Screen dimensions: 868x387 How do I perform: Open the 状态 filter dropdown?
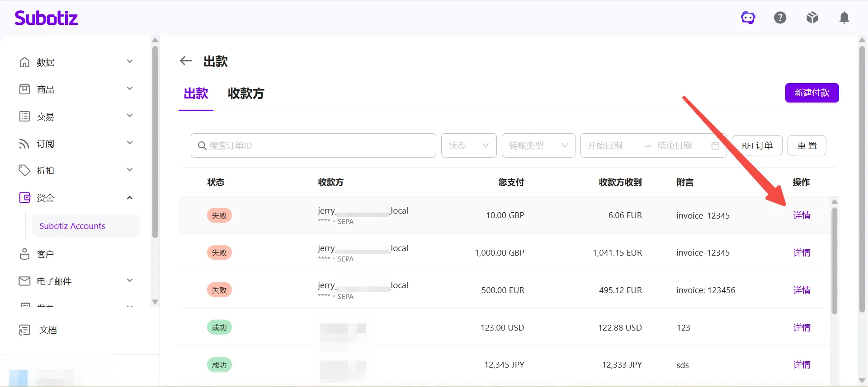coord(469,145)
